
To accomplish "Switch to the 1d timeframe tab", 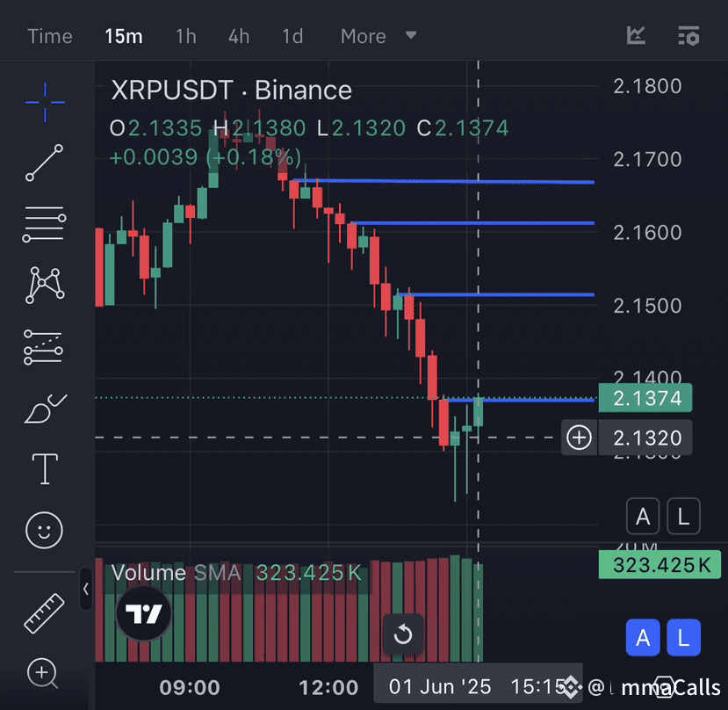I will 292,36.
